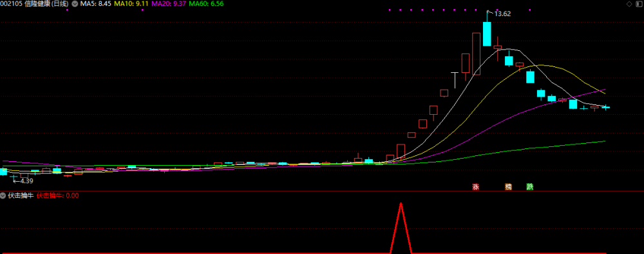Click the 13.62 high price label

(502, 14)
